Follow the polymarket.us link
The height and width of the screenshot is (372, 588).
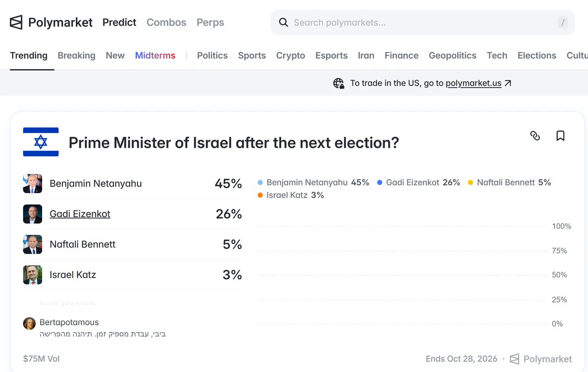click(x=473, y=83)
